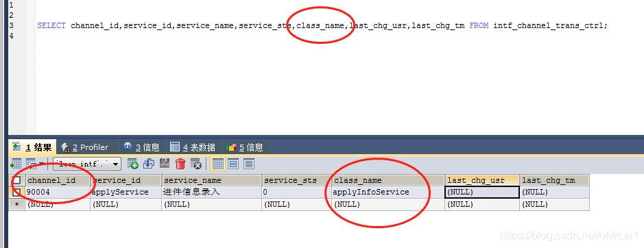This screenshot has width=644, height=248.
Task: Click intf_channel_trans_ctrl in the query
Action: pos(549,25)
